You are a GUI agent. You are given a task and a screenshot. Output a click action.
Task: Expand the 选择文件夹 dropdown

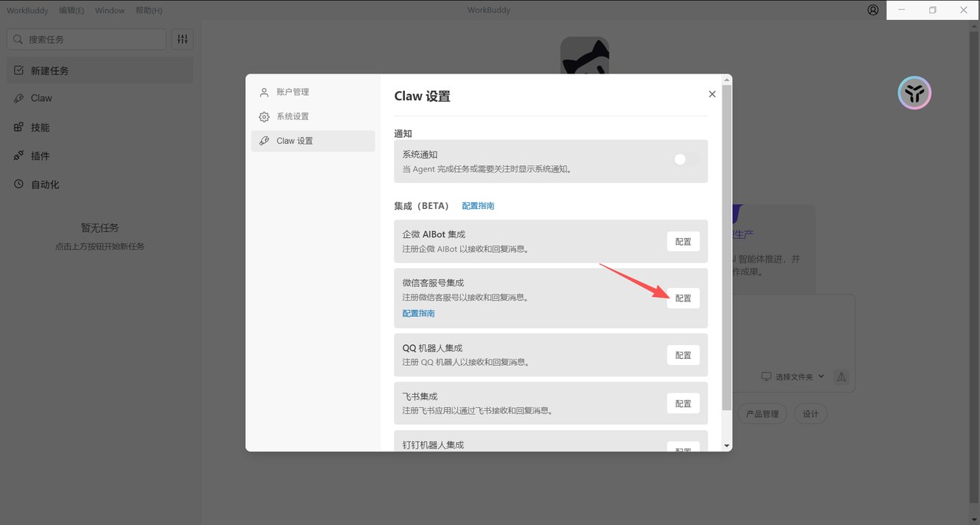tap(792, 377)
